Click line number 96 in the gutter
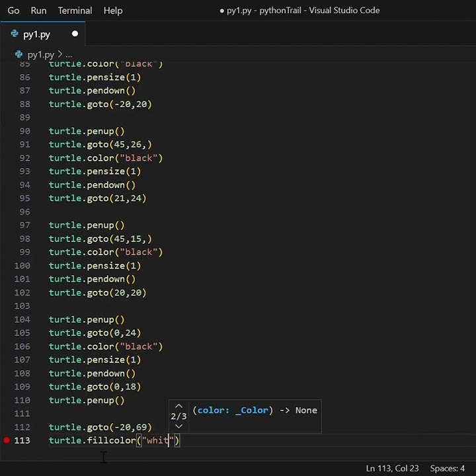 (x=25, y=212)
